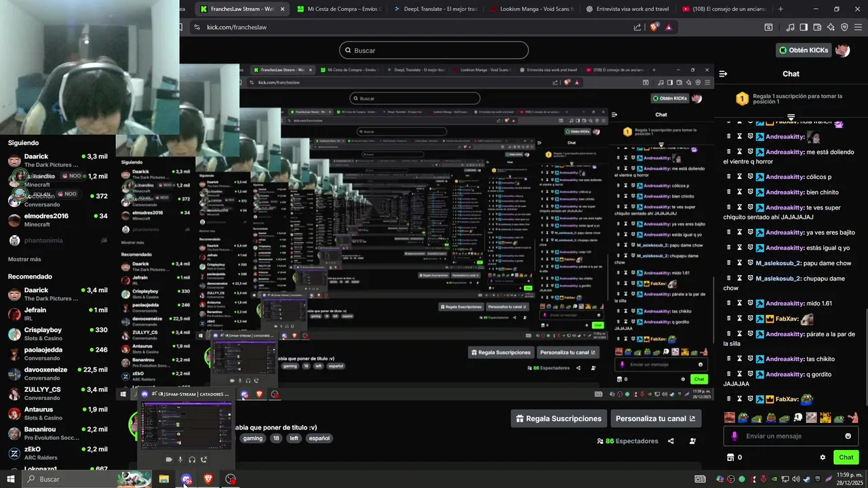Click the Windows Start button

(x=11, y=479)
